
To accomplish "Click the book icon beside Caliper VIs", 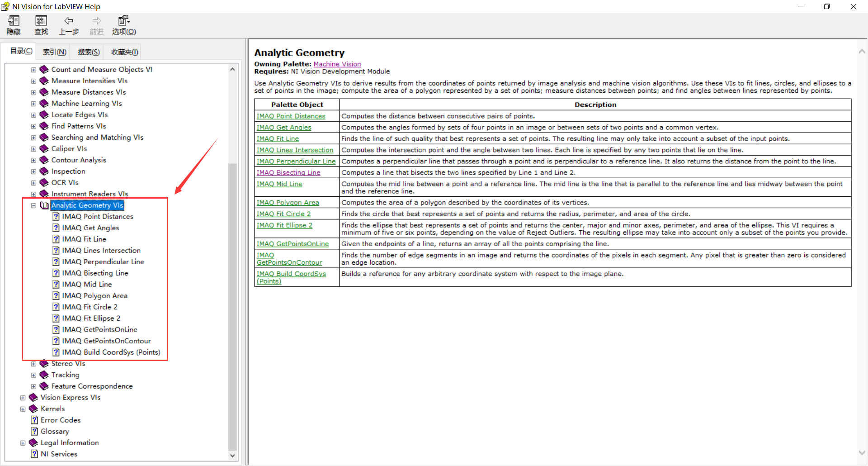I will 44,148.
